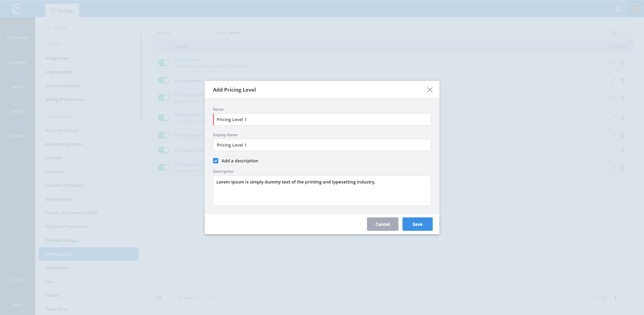
Task: Open the Page number dropdown
Action: click(622, 298)
